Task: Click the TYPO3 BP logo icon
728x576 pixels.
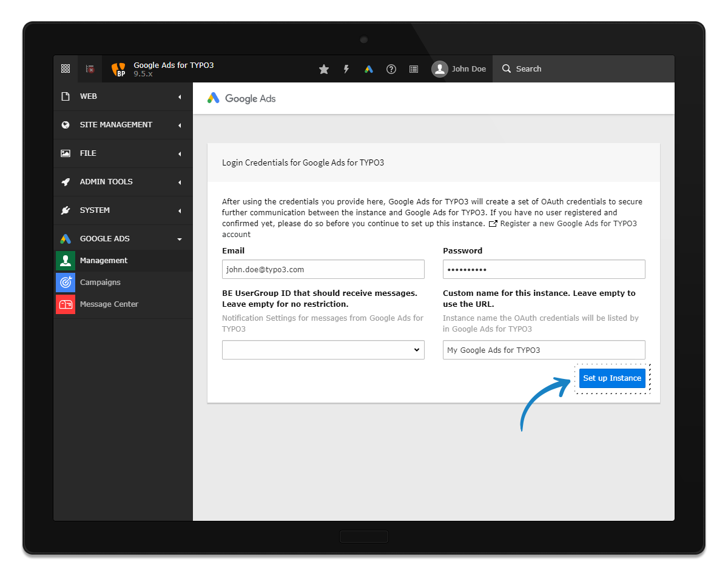Action: tap(119, 69)
